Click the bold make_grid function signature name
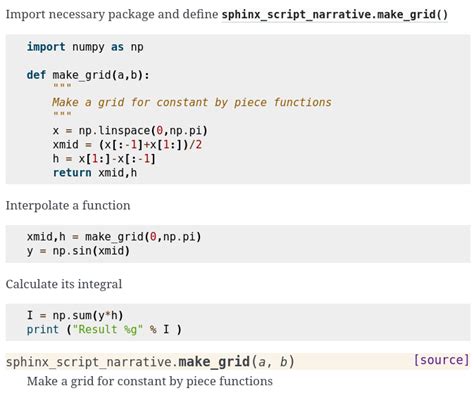 click(x=214, y=362)
